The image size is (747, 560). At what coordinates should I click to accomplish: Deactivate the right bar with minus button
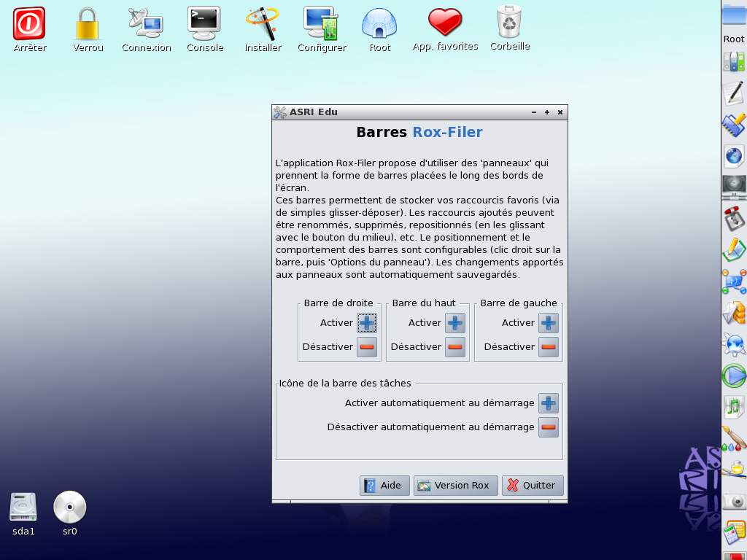tap(367, 346)
